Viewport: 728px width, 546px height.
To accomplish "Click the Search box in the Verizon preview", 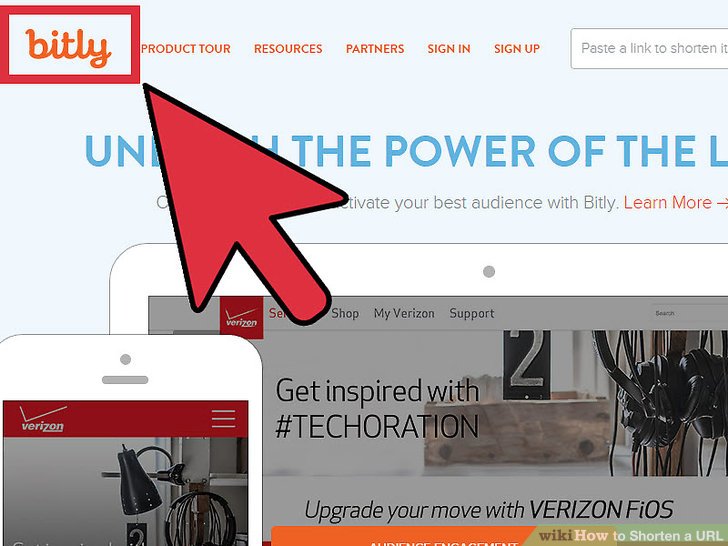I will (x=689, y=313).
